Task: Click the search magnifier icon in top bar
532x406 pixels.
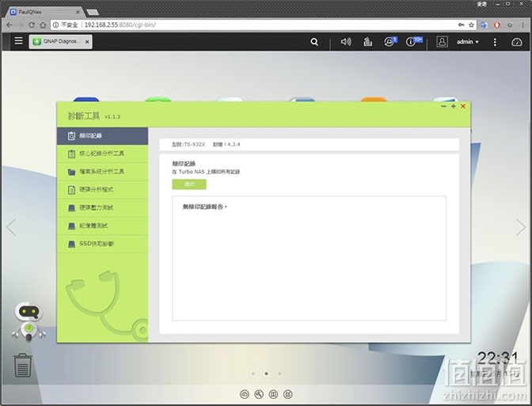Action: [314, 42]
